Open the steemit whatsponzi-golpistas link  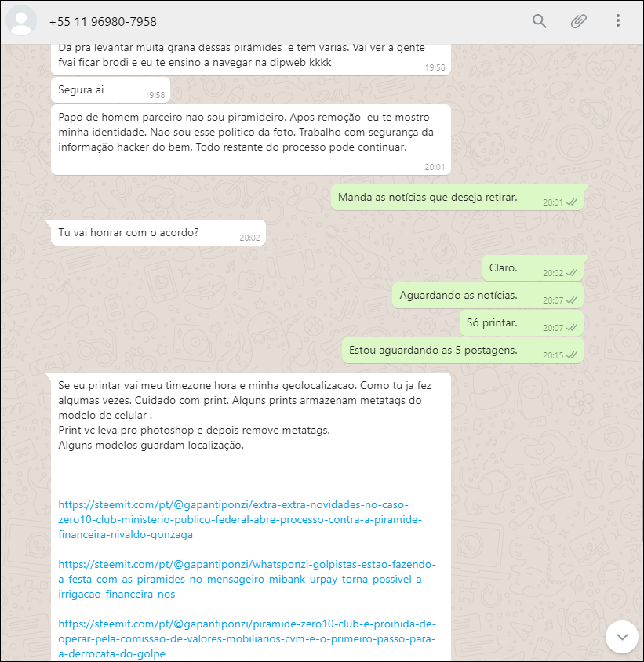click(x=247, y=579)
